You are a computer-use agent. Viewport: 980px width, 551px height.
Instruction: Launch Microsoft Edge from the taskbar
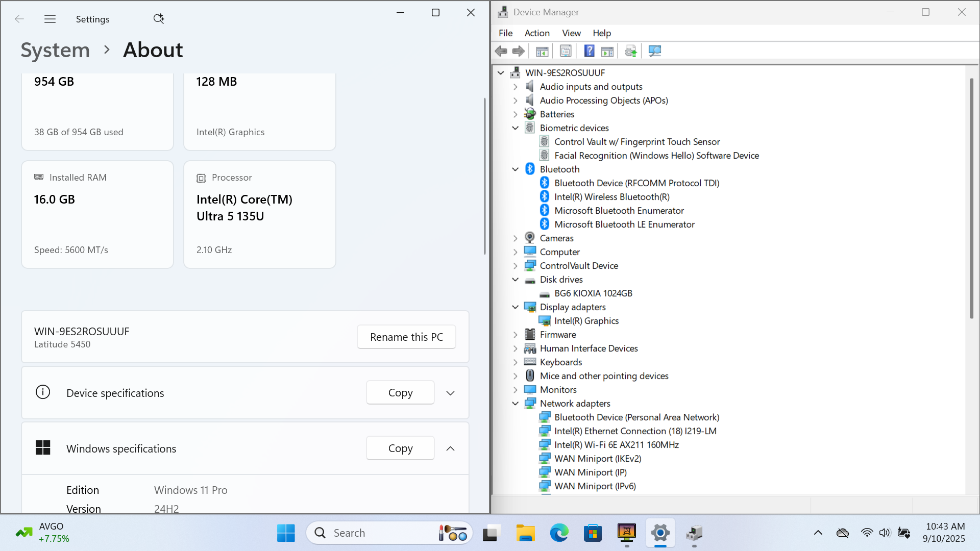[559, 533]
